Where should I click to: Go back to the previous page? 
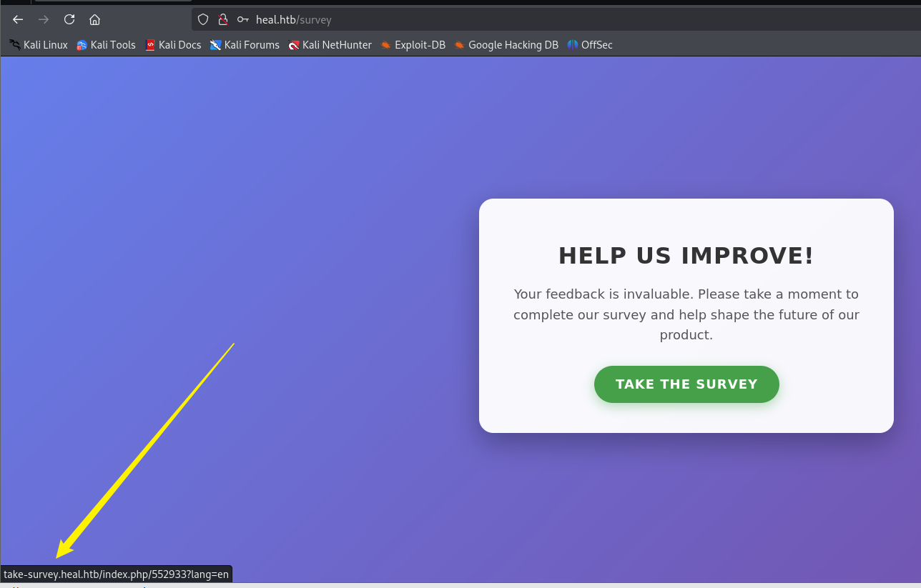click(18, 19)
